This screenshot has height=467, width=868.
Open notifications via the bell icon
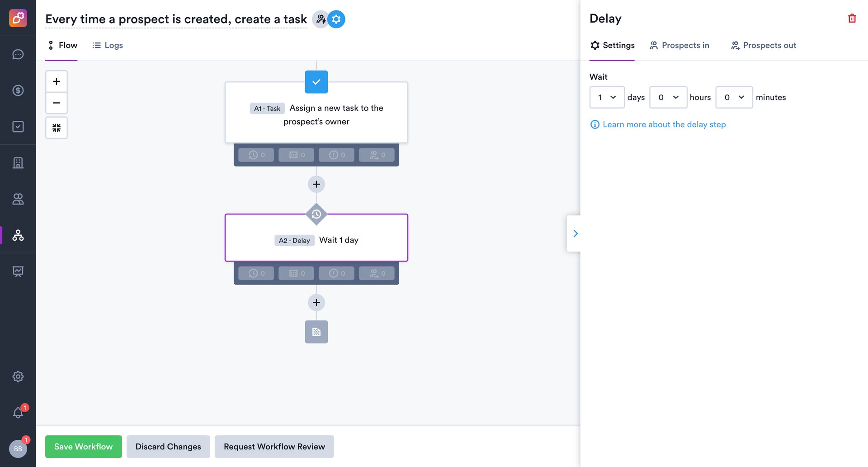pyautogui.click(x=18, y=412)
